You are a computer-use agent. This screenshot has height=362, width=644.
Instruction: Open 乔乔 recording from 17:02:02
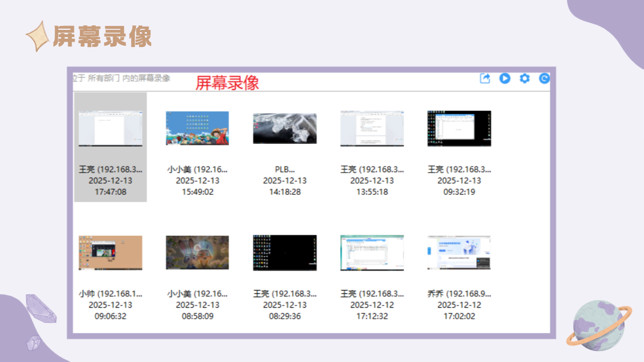459,272
